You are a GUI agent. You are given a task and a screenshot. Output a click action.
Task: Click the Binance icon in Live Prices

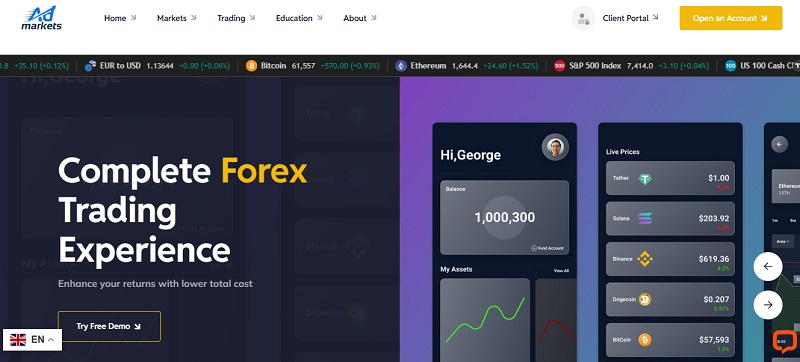pyautogui.click(x=645, y=259)
